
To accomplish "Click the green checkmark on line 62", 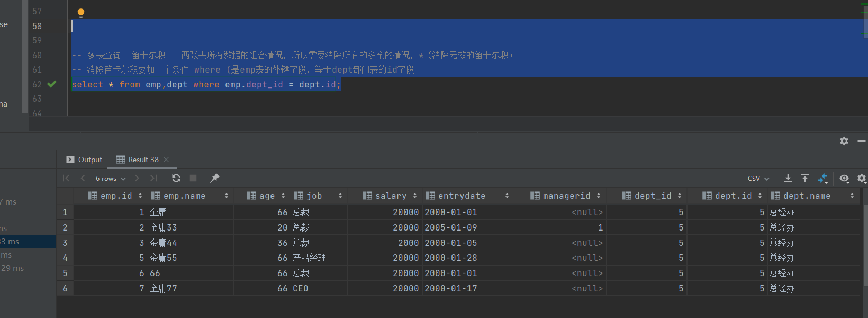I will click(52, 84).
